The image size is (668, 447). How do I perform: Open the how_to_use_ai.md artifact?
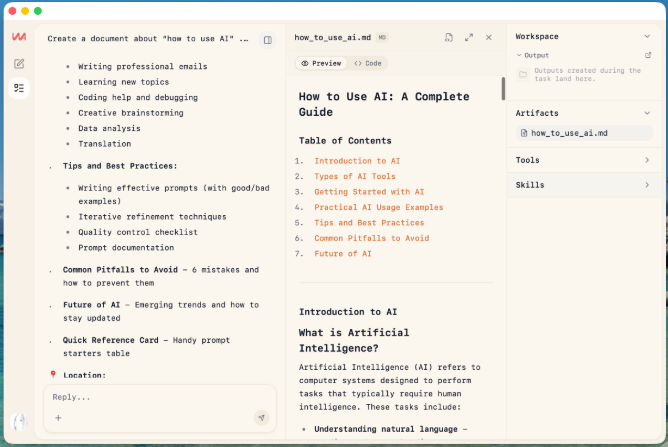click(x=584, y=133)
